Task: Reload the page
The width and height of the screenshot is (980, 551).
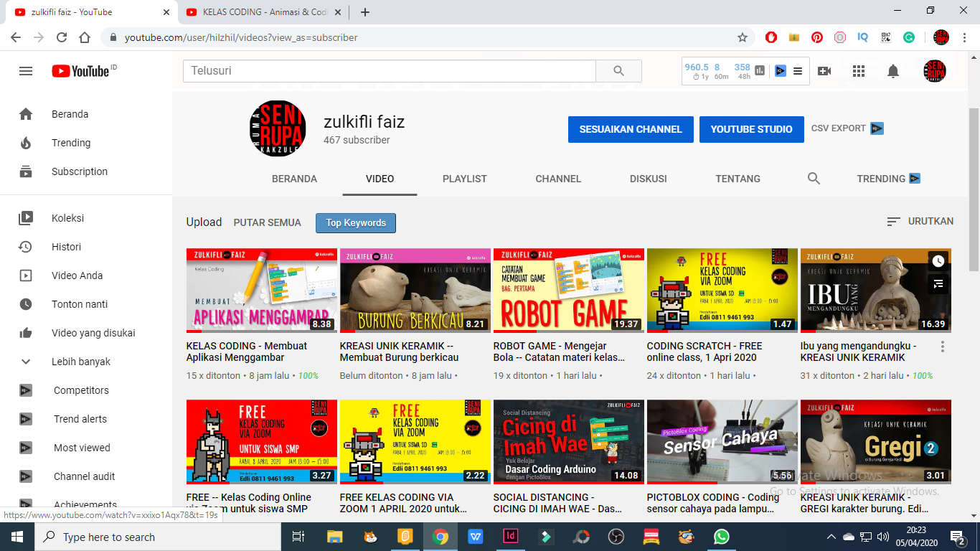Action: pos(62,37)
